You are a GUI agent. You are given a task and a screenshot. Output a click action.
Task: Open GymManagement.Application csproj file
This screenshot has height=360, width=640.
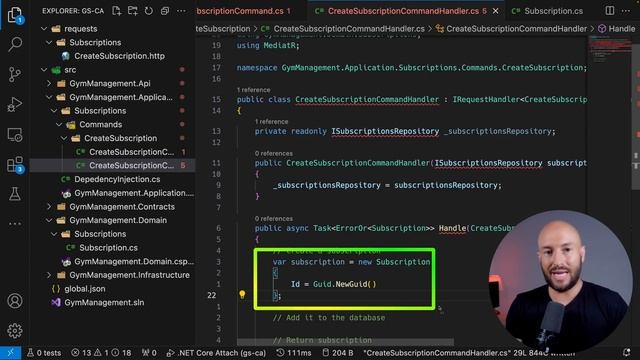tap(133, 193)
